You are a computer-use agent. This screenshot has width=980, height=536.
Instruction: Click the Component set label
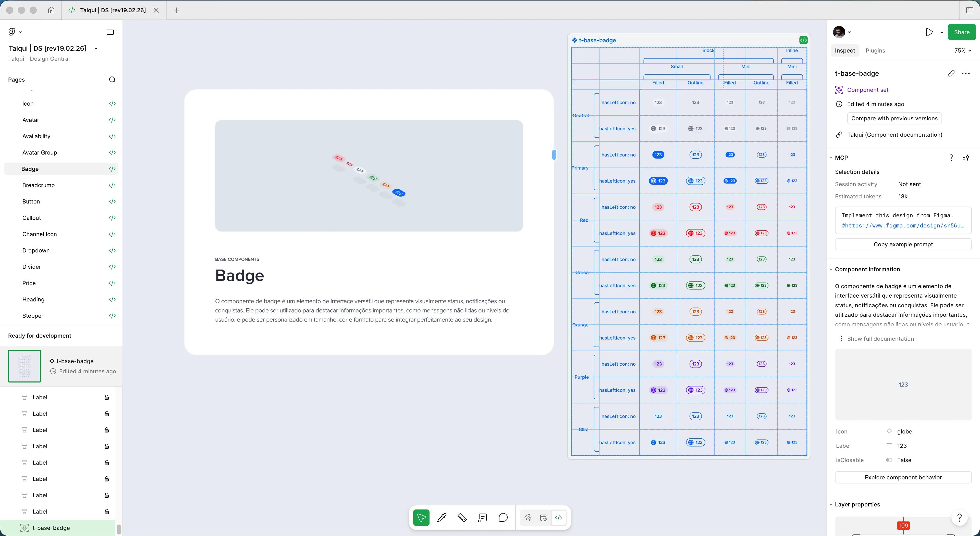click(x=867, y=90)
